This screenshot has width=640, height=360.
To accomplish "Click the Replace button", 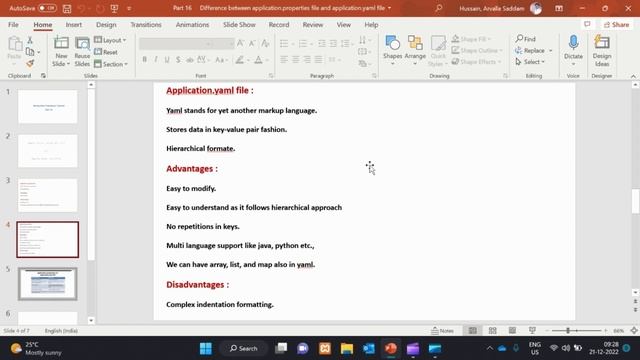I will pos(534,51).
